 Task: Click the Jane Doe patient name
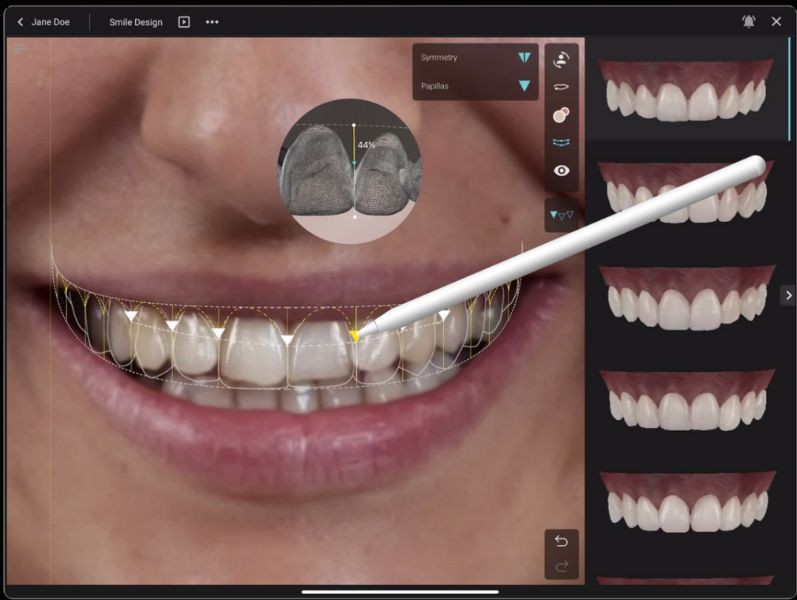pos(50,22)
